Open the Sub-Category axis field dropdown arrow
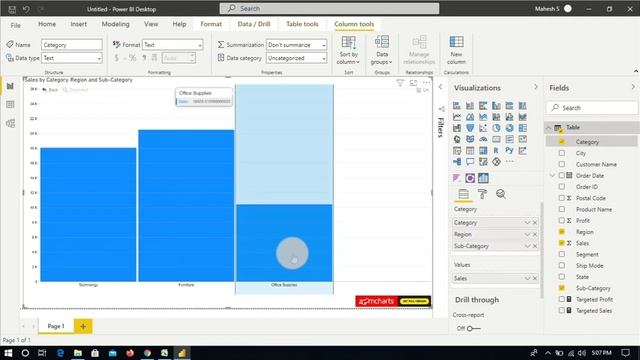 [x=527, y=246]
